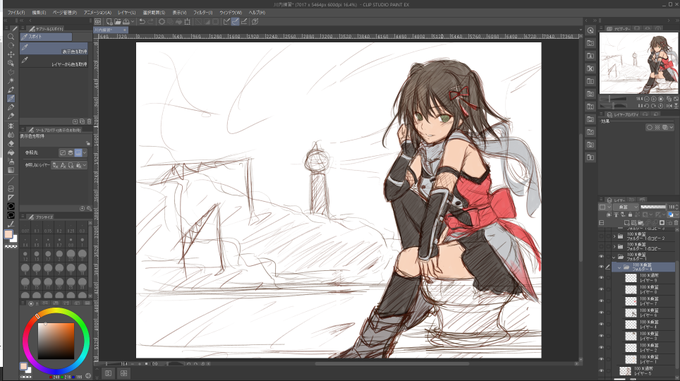Click the レイヤー 2 layer thumbnail
This screenshot has width=680, height=381.
click(x=631, y=348)
